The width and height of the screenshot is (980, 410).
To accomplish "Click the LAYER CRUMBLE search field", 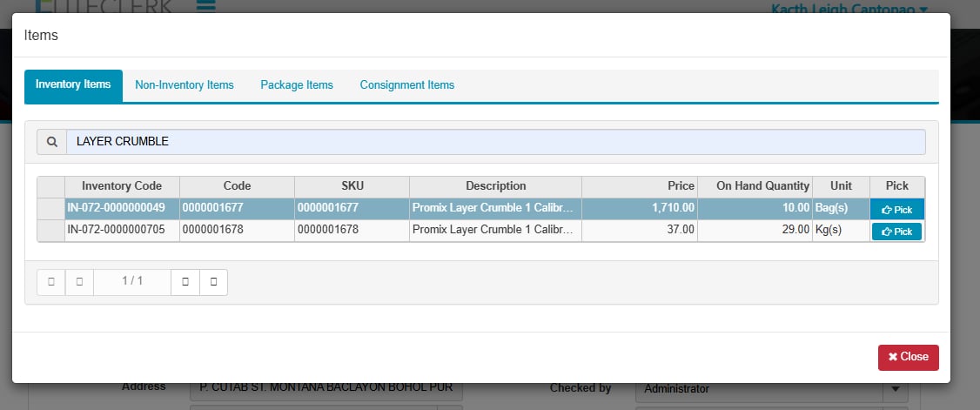I will pos(495,142).
